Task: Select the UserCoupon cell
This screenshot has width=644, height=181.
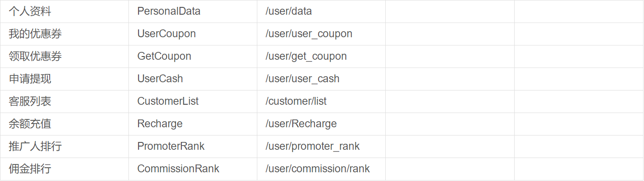Action: click(193, 34)
